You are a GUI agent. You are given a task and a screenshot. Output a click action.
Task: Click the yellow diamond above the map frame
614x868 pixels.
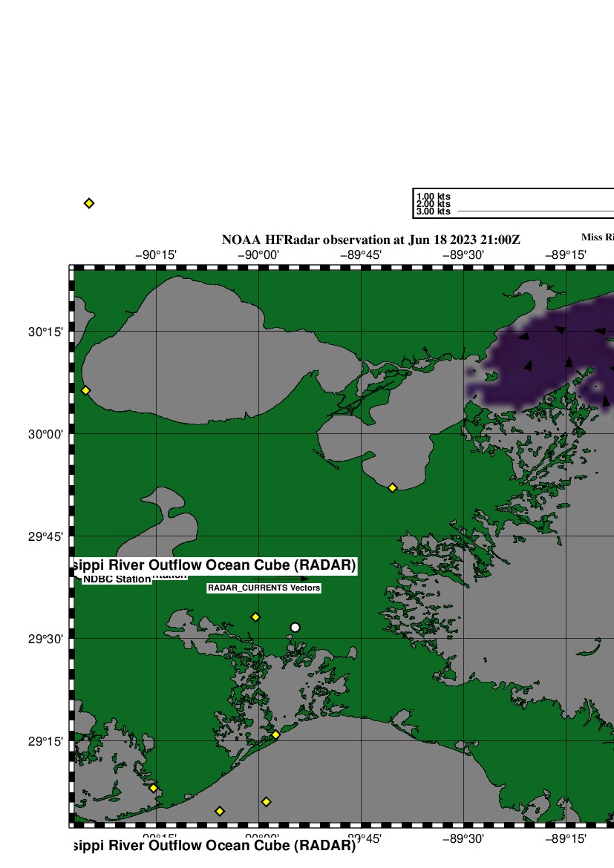point(89,203)
